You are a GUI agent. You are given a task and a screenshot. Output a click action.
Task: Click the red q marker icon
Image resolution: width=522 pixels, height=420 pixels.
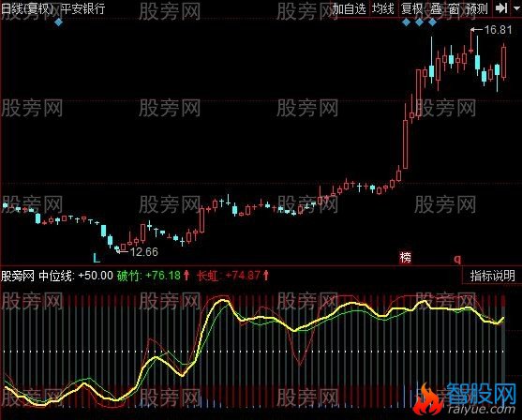[x=457, y=259]
